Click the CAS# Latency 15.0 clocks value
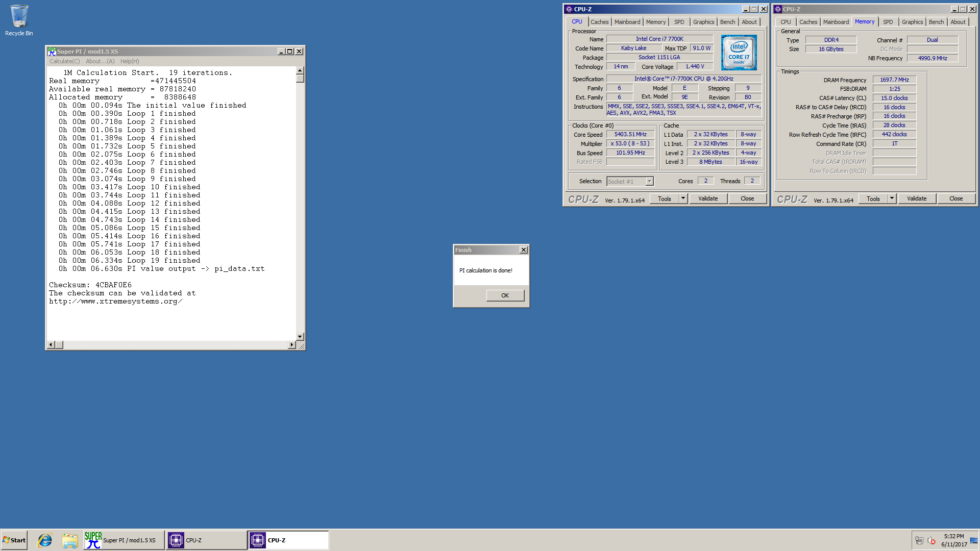The image size is (980, 551). tap(894, 98)
